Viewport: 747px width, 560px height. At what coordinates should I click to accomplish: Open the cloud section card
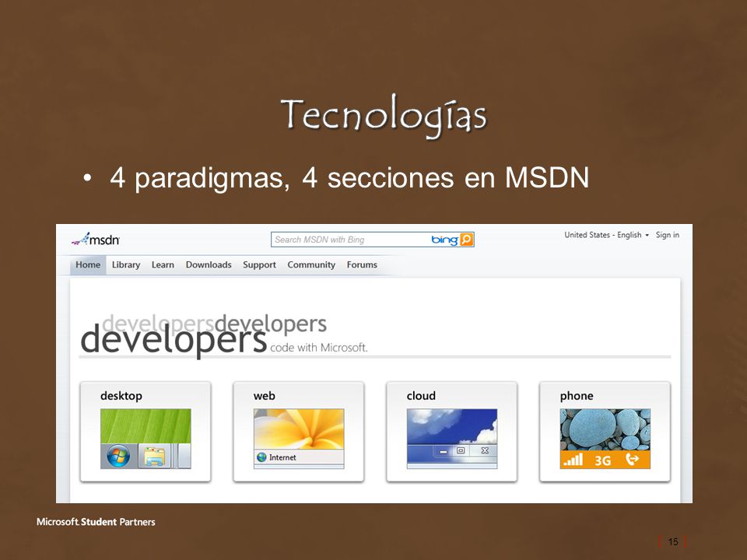[x=451, y=432]
